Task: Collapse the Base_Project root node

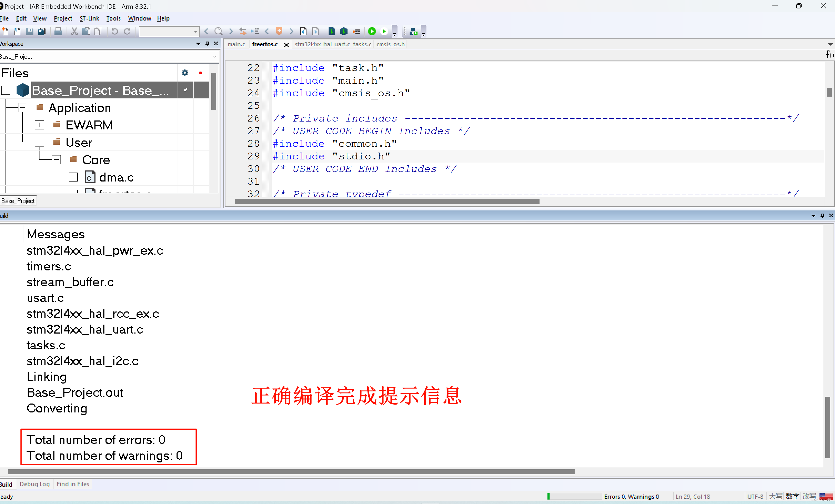Action: pyautogui.click(x=6, y=90)
